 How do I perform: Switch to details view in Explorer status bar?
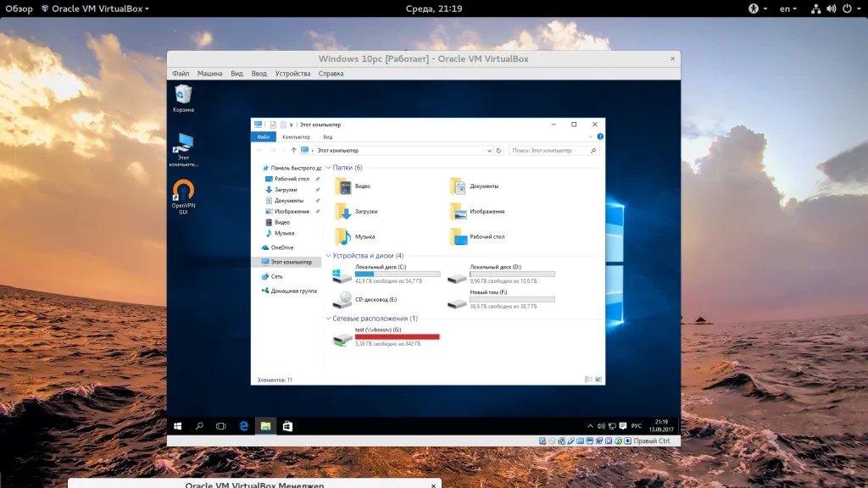tap(588, 380)
